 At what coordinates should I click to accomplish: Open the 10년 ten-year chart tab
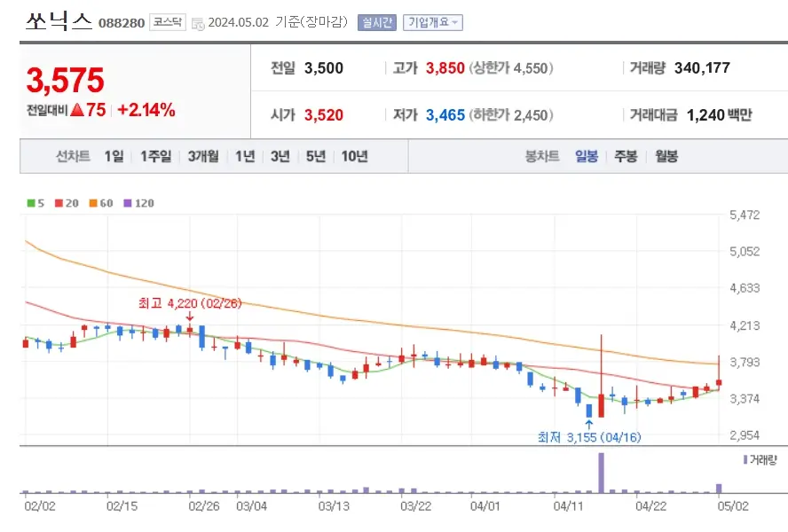click(353, 155)
